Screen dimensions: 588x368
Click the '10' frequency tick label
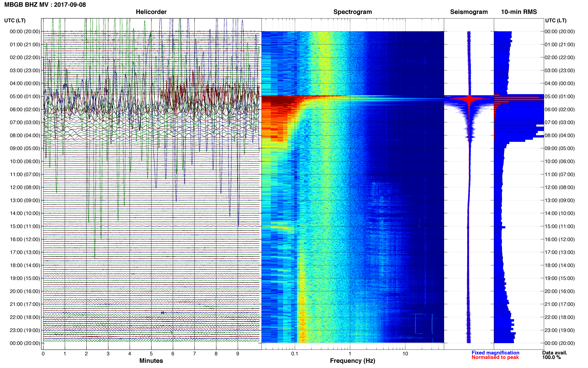pyautogui.click(x=405, y=354)
